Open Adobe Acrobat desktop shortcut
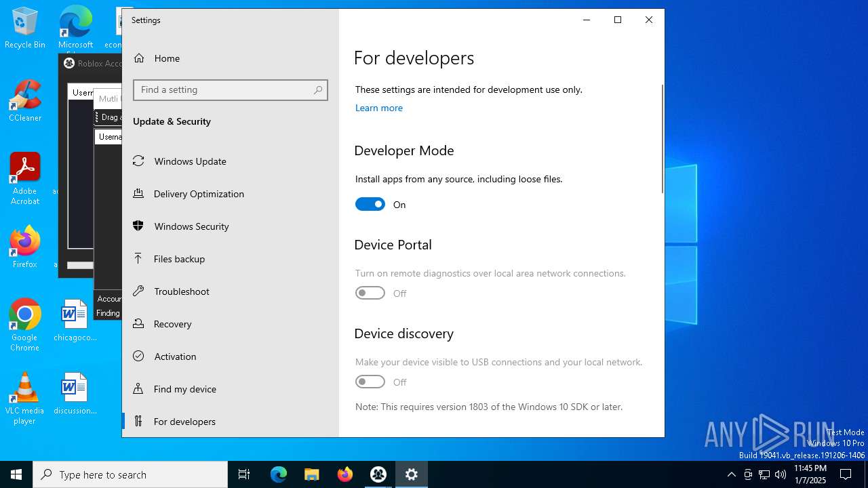Image resolution: width=868 pixels, height=488 pixels. coord(25,179)
